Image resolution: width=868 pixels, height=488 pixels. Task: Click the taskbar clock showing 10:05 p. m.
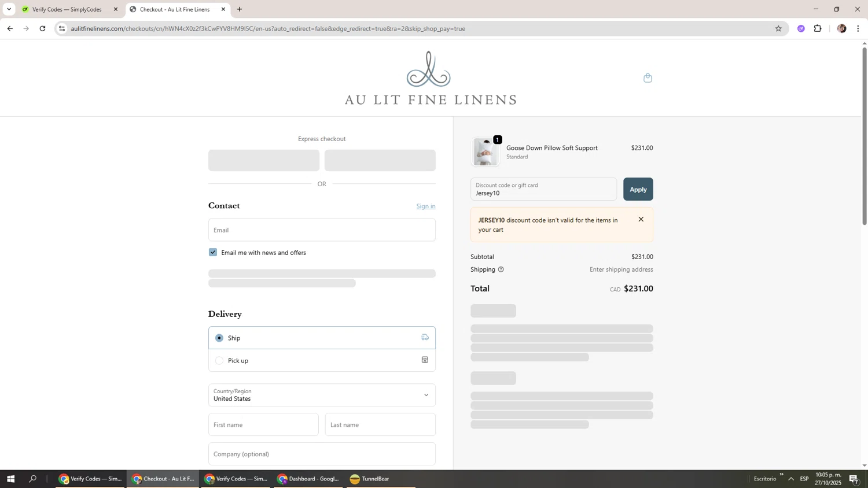828,479
